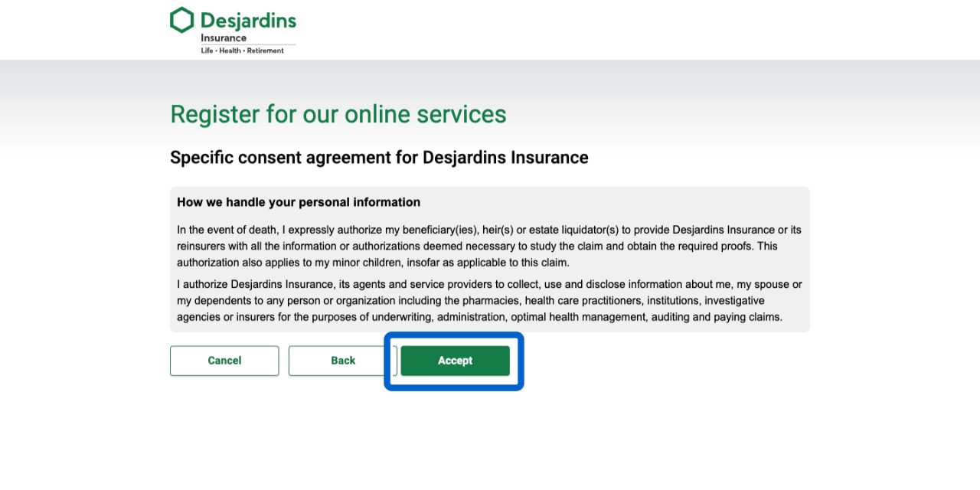The image size is (980, 490).
Task: Click the line starting agencies or insurers
Action: click(x=479, y=316)
